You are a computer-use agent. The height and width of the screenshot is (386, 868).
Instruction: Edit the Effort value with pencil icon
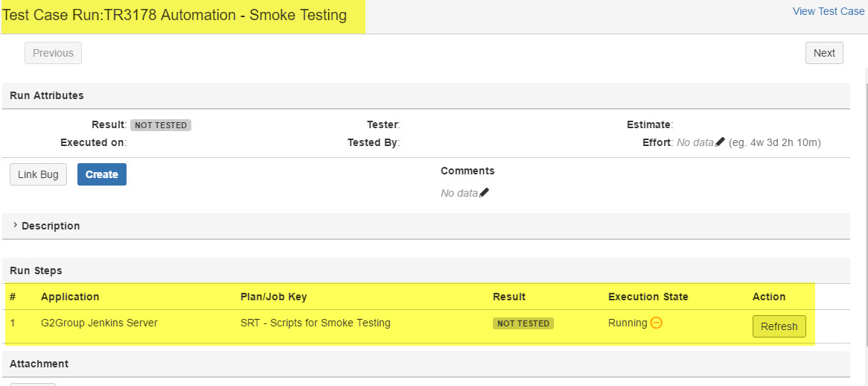[720, 142]
